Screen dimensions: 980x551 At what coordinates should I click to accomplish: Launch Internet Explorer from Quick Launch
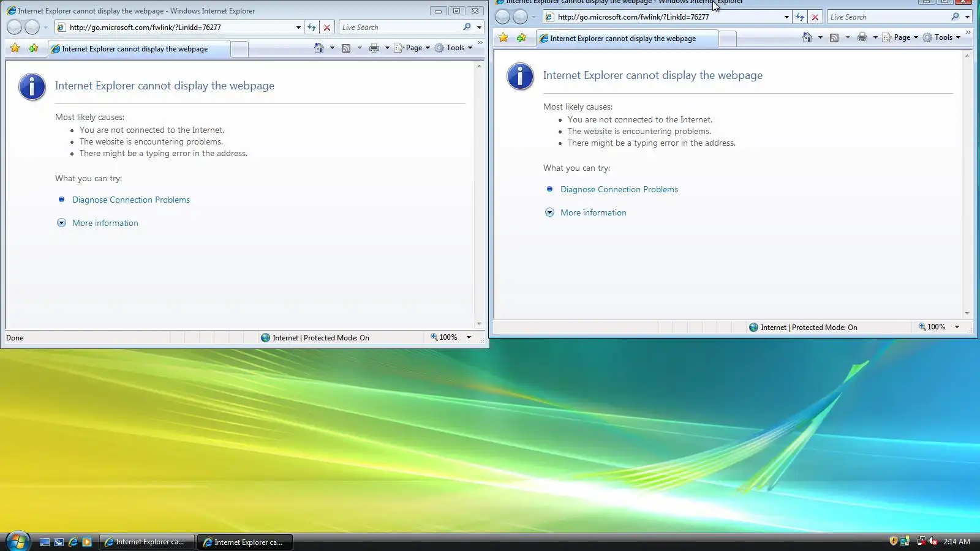click(73, 542)
